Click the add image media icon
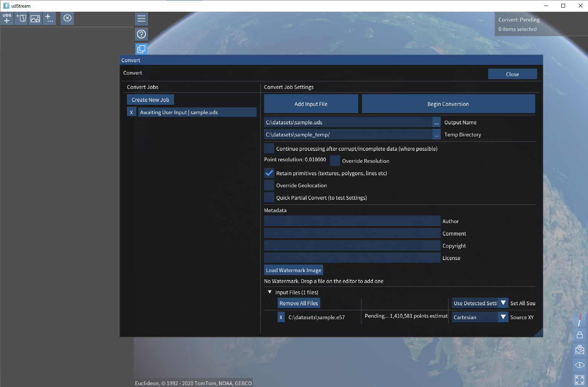Image resolution: width=588 pixels, height=387 pixels. [35, 18]
